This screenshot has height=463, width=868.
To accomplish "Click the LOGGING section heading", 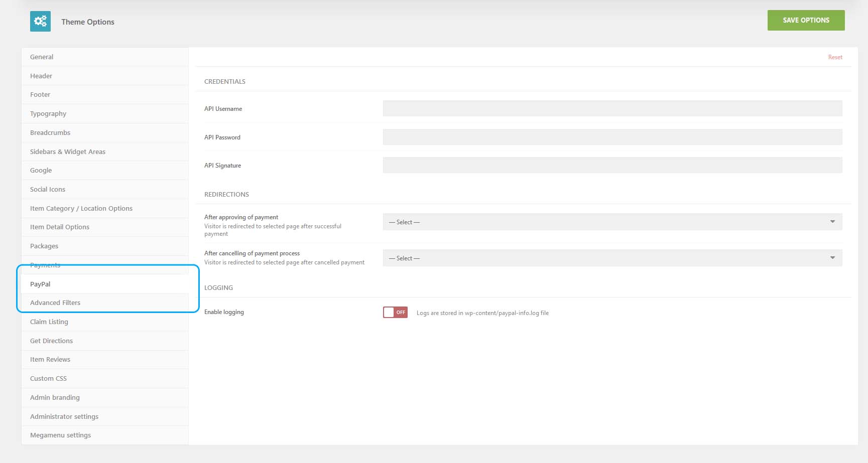I will click(218, 287).
